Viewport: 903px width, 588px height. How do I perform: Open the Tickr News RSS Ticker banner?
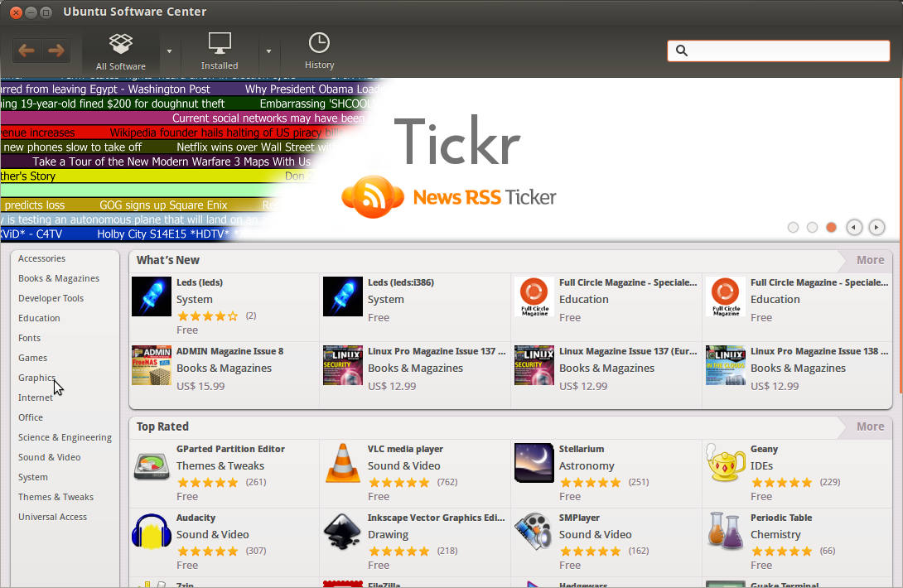(449, 160)
